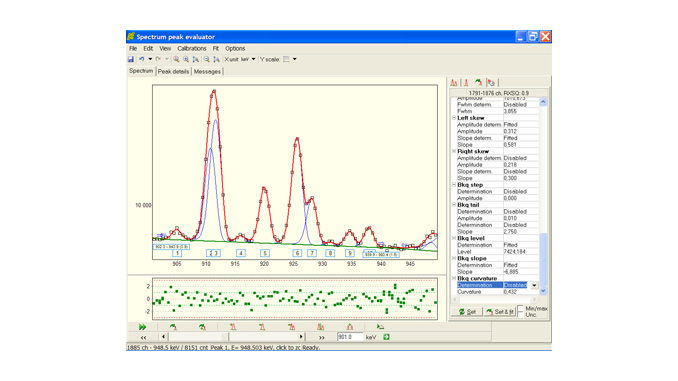The height and width of the screenshot is (381, 678).
Task: Click the green go arrow beside keV field
Action: click(x=386, y=337)
